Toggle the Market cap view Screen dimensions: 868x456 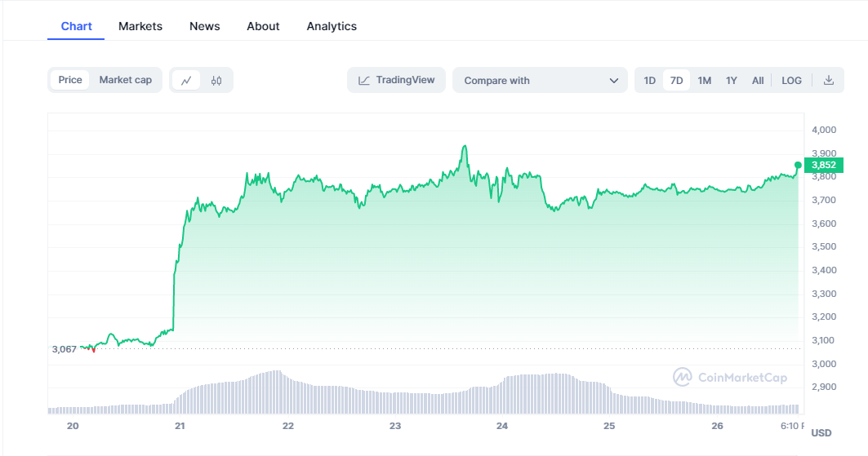(x=126, y=80)
